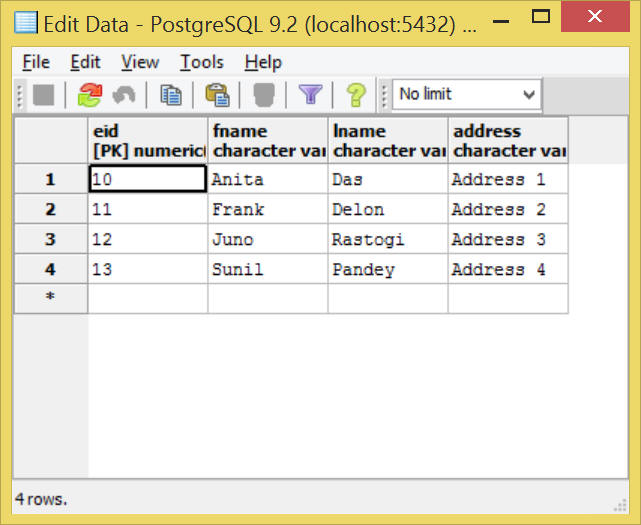Click the yellow Help question mark icon
Image resolution: width=641 pixels, height=525 pixels.
(x=356, y=95)
